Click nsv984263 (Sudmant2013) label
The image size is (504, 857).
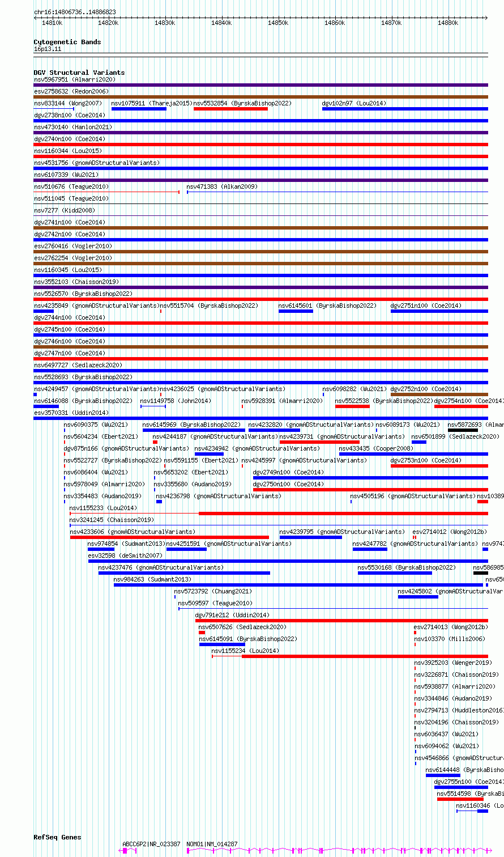point(152,580)
